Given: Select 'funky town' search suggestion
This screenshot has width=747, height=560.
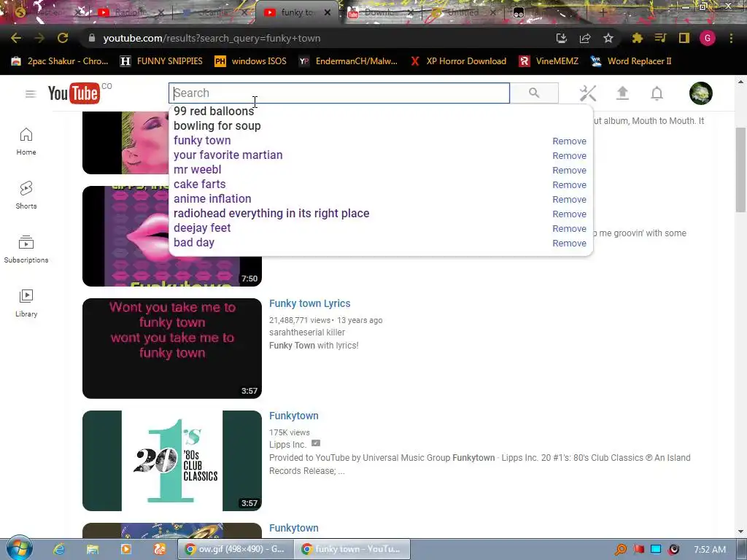Looking at the screenshot, I should pyautogui.click(x=202, y=141).
